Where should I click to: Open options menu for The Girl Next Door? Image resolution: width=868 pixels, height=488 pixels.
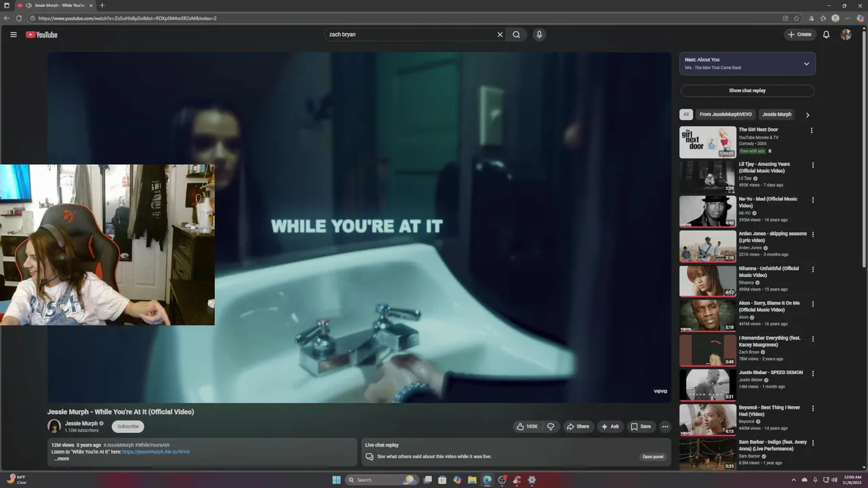[812, 131]
